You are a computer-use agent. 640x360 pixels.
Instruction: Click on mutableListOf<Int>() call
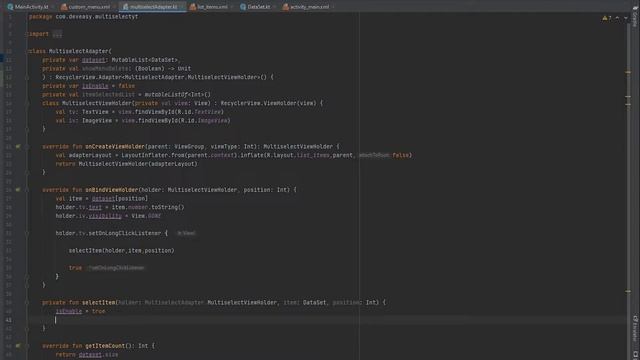pos(178,95)
